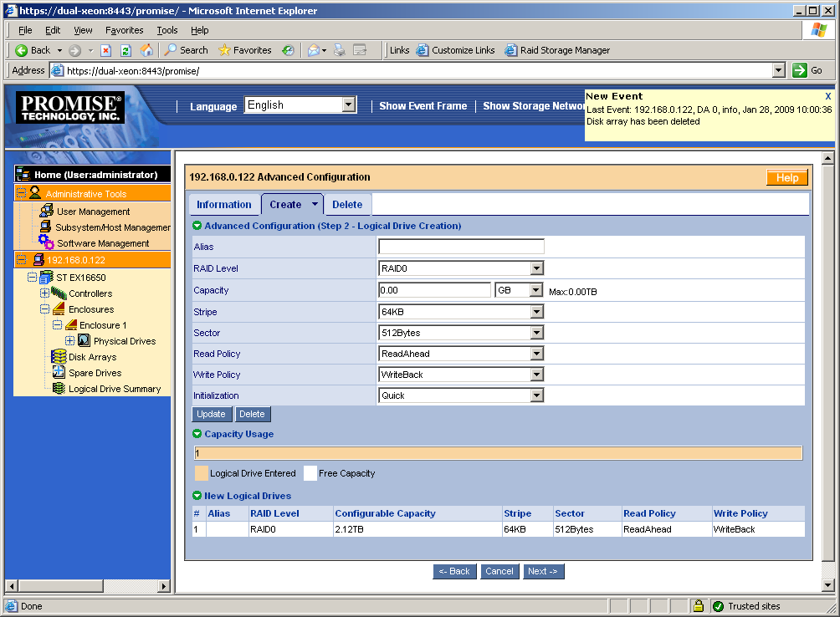Click the Controllers icon in tree
This screenshot has height=617, width=840.
point(59,293)
